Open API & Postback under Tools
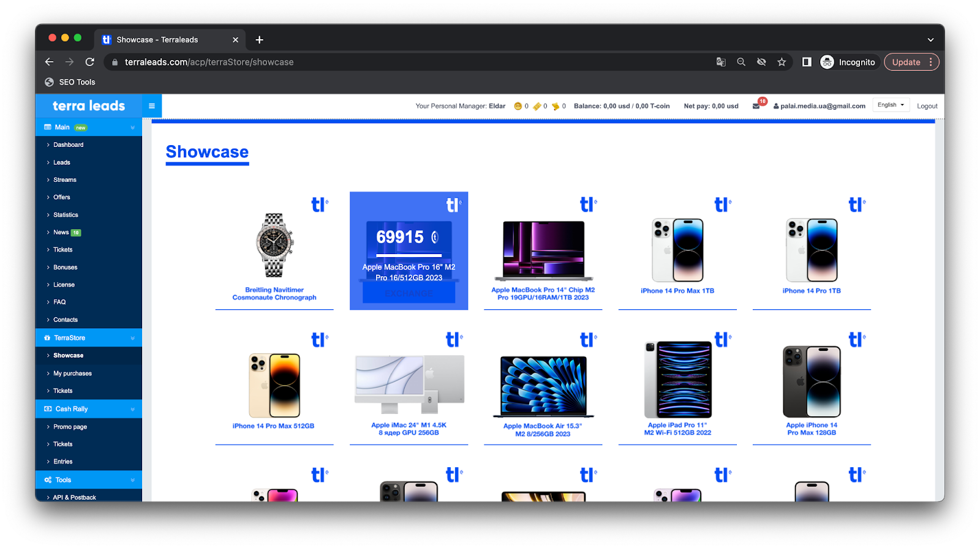 pos(74,497)
